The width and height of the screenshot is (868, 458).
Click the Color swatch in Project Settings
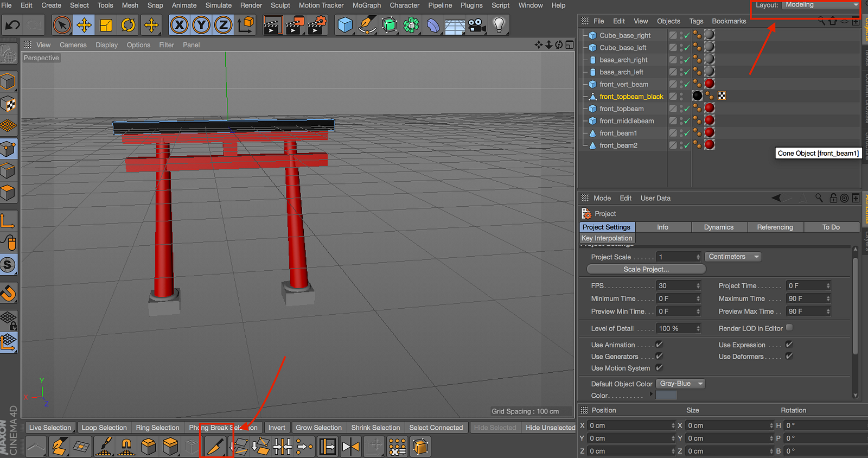[x=666, y=396]
